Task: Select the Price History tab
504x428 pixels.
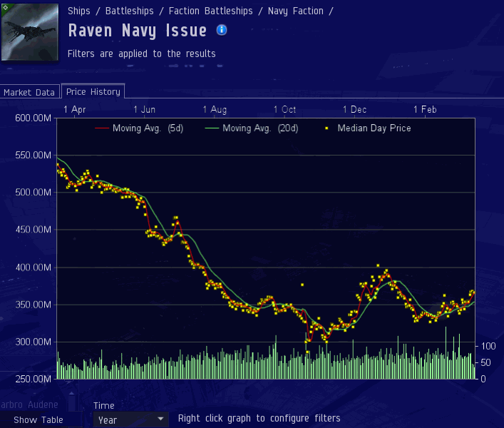Action: 93,91
